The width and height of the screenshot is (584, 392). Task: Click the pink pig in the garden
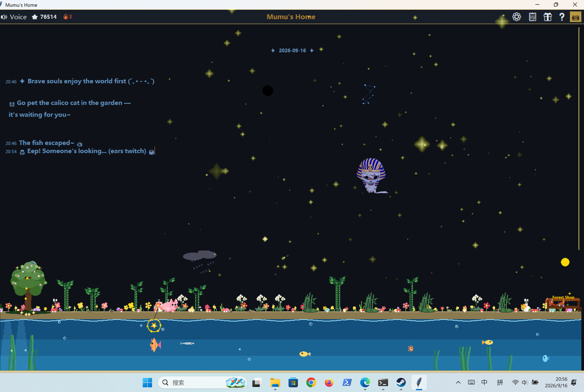tap(169, 306)
